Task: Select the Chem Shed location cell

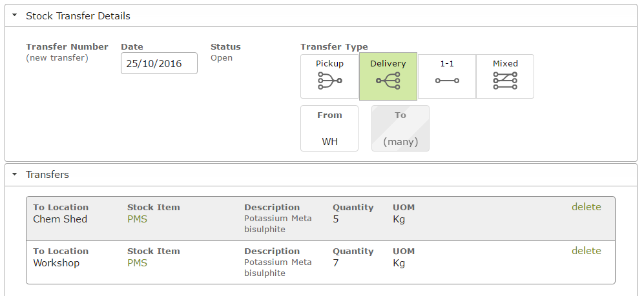Action: [x=60, y=219]
